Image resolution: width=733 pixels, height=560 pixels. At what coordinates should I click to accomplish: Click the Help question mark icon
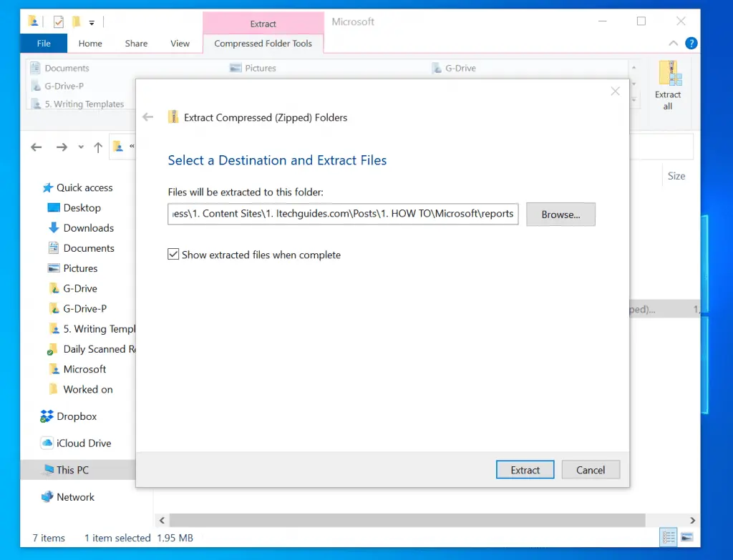(691, 43)
